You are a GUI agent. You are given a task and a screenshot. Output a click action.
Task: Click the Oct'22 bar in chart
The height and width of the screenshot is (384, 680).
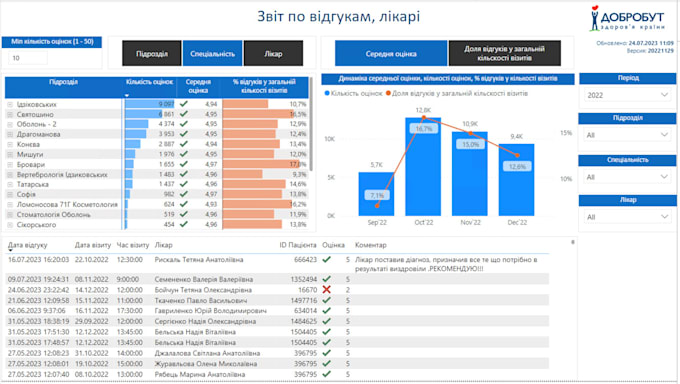(423, 167)
